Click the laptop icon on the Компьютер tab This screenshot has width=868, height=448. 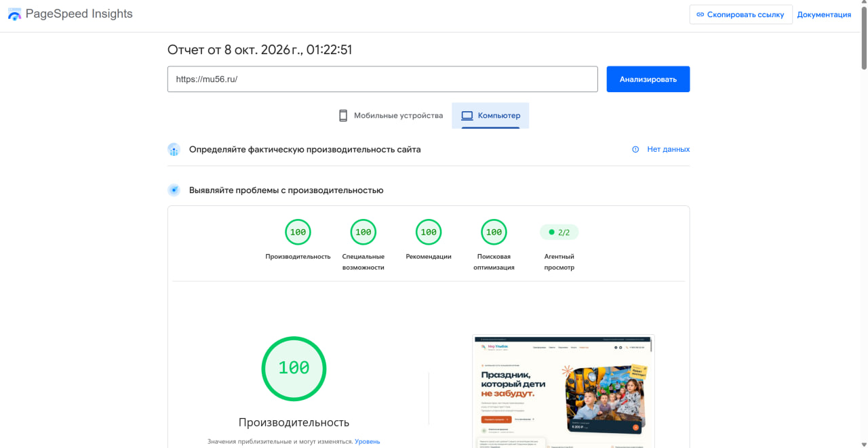pyautogui.click(x=467, y=116)
